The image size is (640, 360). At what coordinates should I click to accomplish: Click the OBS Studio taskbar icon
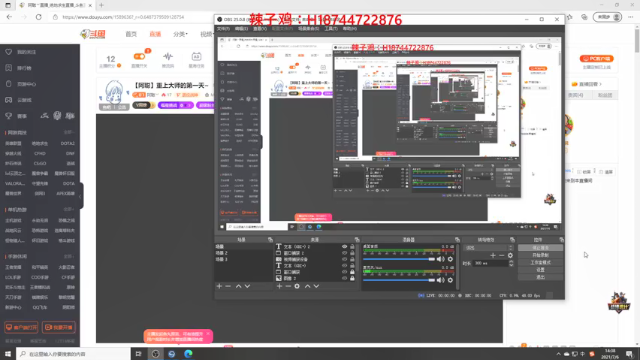pos(155,354)
